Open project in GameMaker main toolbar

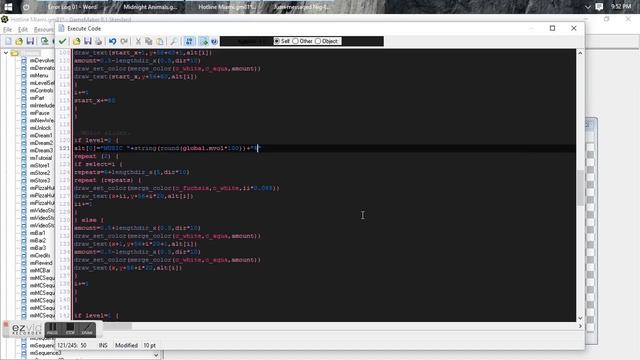[x=19, y=41]
